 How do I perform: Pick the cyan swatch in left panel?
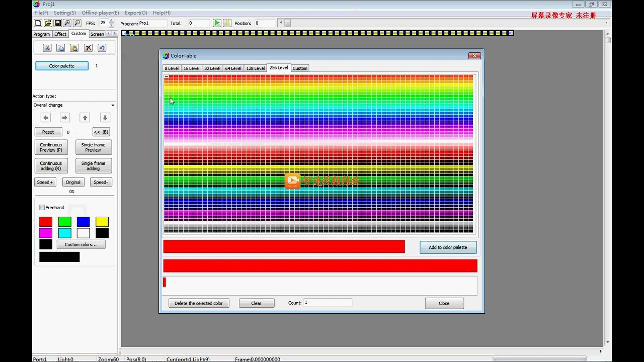tap(65, 233)
